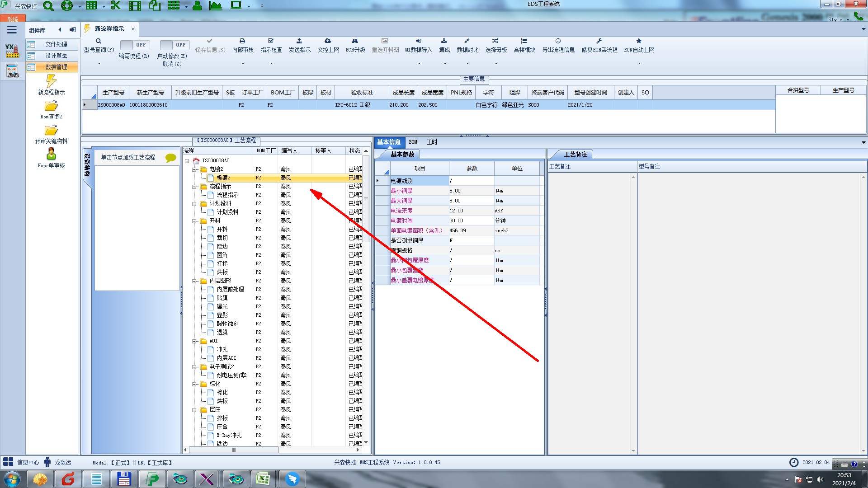Click ECN自动上网 star icon

pyautogui.click(x=639, y=41)
